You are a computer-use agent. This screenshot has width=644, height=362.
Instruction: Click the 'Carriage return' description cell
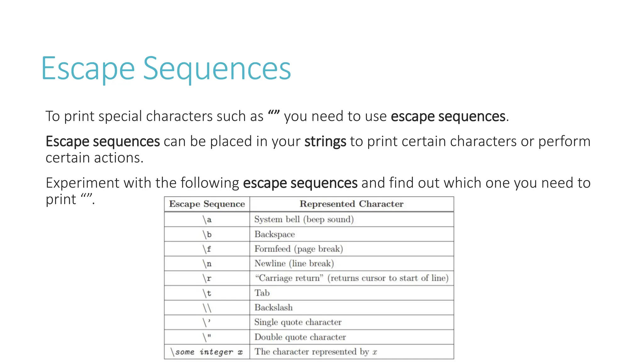(x=352, y=278)
